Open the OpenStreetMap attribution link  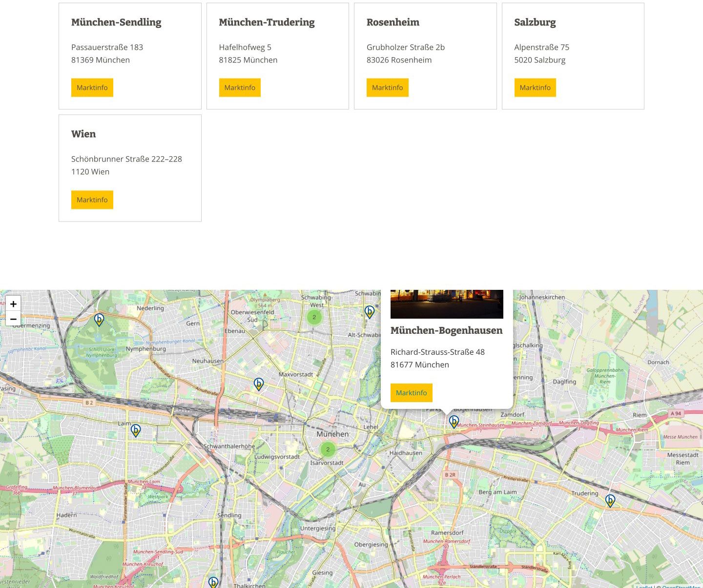[682, 586]
